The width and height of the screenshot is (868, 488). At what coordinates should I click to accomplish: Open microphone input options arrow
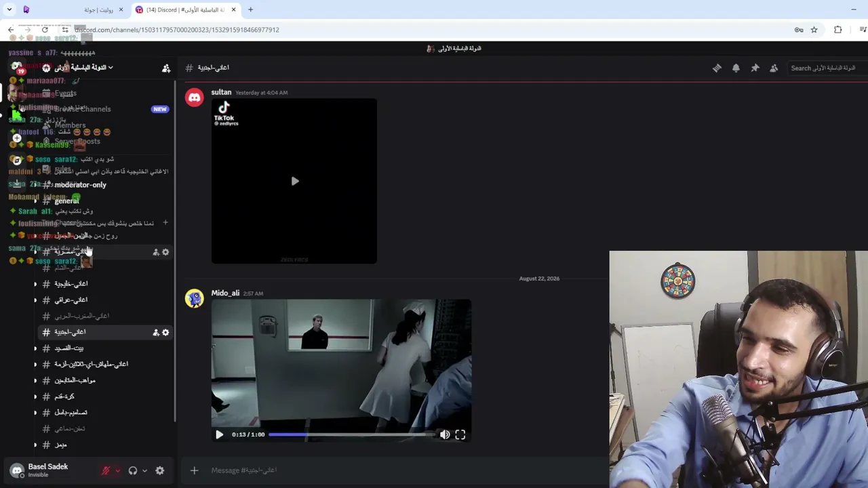pos(117,470)
